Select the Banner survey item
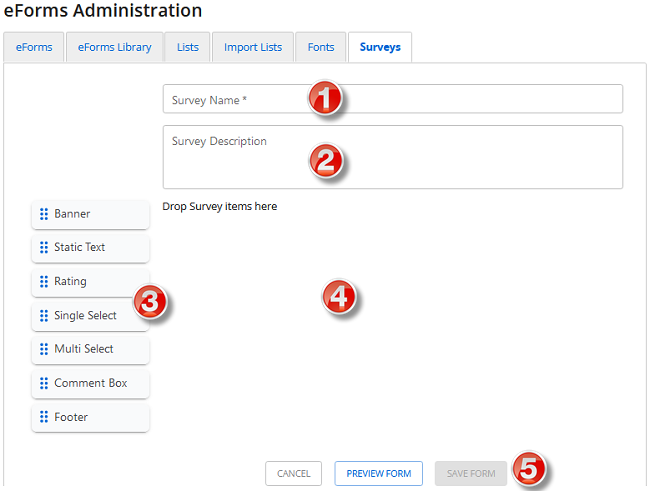The image size is (650, 491). (x=90, y=214)
